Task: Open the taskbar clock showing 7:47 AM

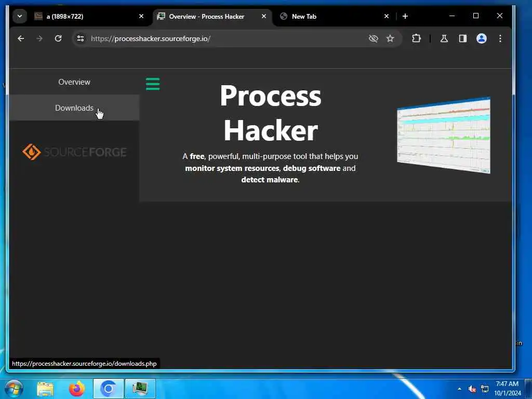Action: [x=507, y=389]
